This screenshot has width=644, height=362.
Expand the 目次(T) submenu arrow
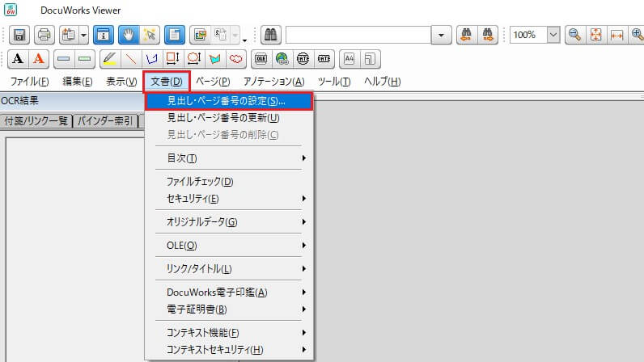304,158
